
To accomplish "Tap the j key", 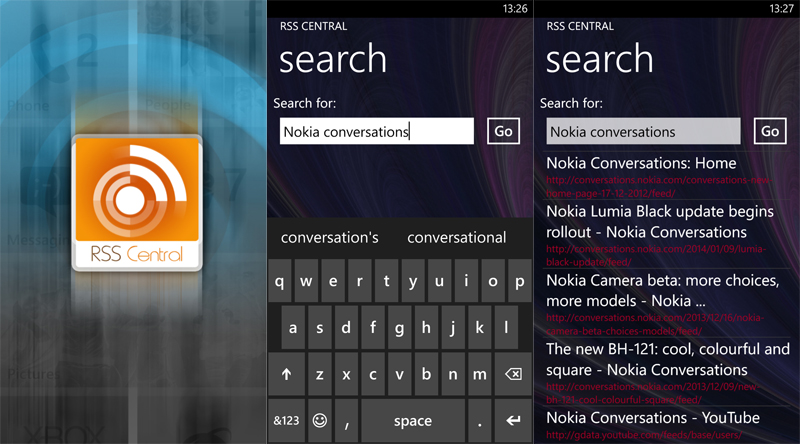I will tap(453, 328).
